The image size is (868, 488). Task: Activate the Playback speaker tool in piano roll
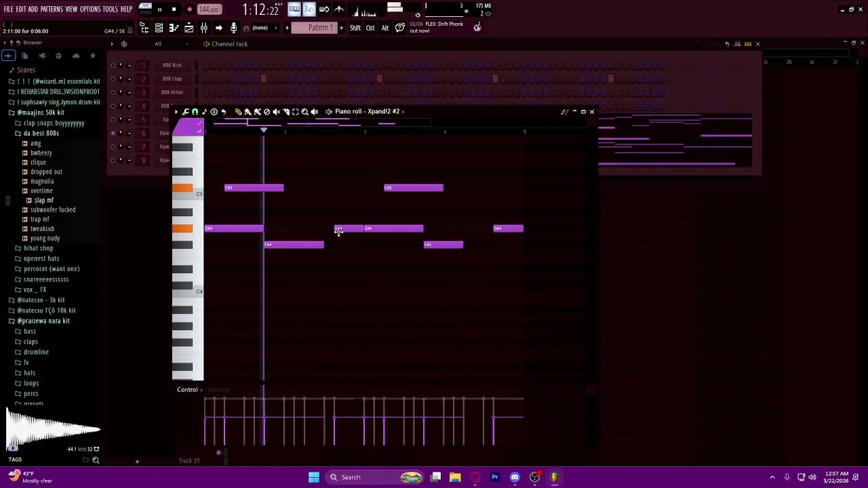tap(314, 112)
